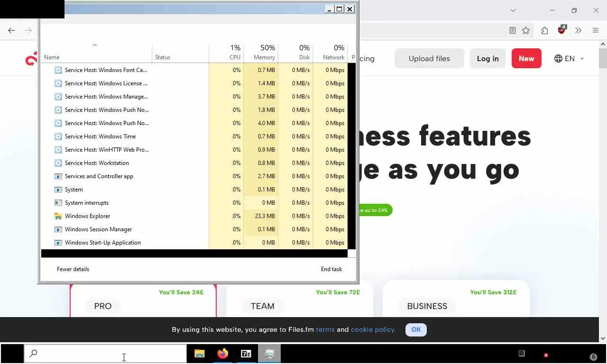This screenshot has height=364, width=607.
Task: Open Firefox from the taskbar
Action: tap(223, 354)
